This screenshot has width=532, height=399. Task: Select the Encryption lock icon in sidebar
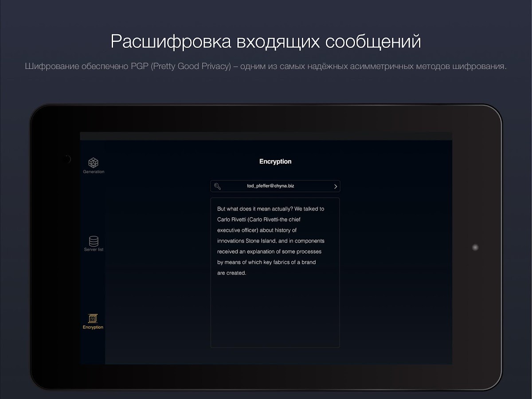(x=93, y=318)
